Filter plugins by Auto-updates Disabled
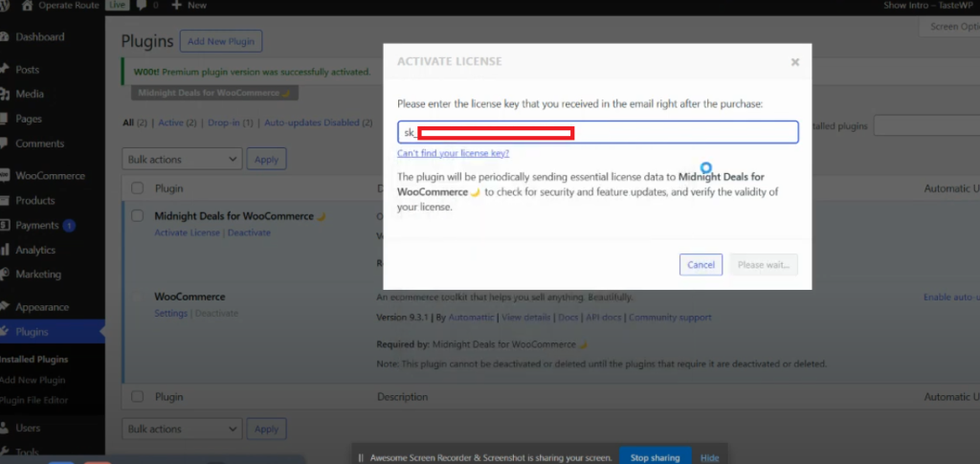Screen dimensions: 980x464 pos(311,123)
